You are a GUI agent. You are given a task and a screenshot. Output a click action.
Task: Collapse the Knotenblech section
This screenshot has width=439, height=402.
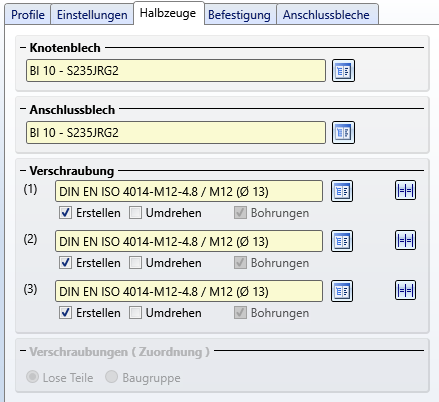[23, 48]
